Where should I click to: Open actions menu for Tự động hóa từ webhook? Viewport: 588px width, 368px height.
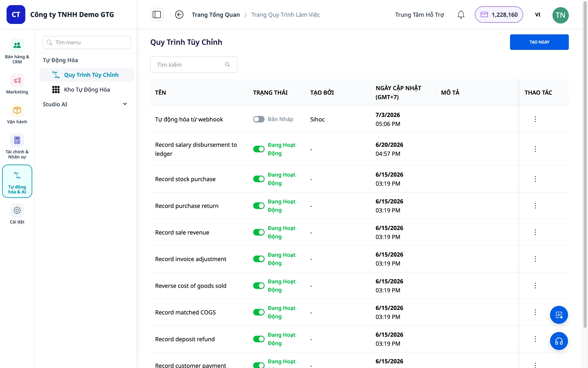point(535,119)
